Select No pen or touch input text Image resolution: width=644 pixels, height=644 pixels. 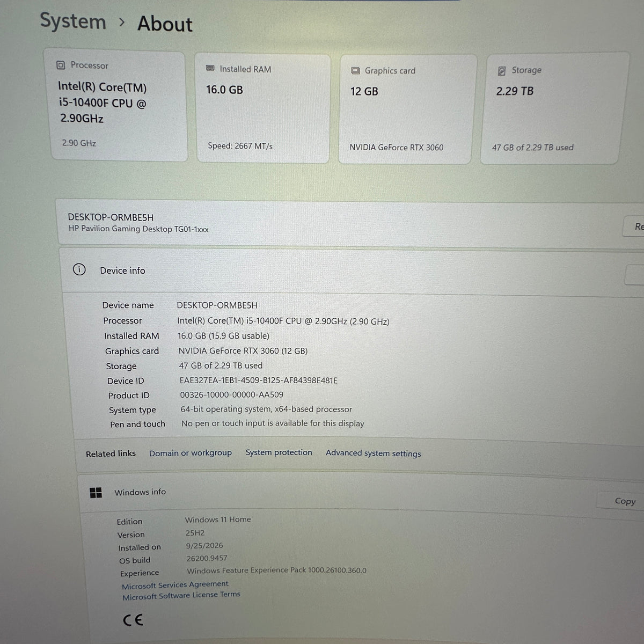click(x=273, y=423)
